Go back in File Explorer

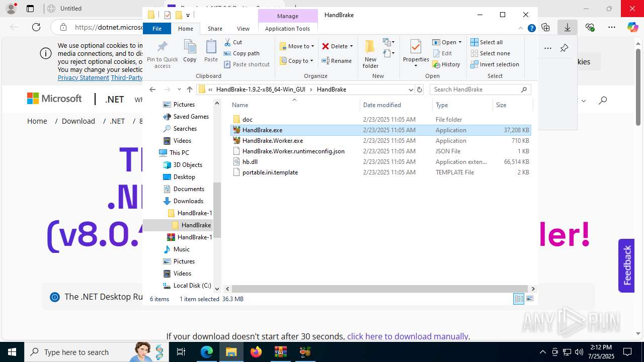tap(153, 89)
